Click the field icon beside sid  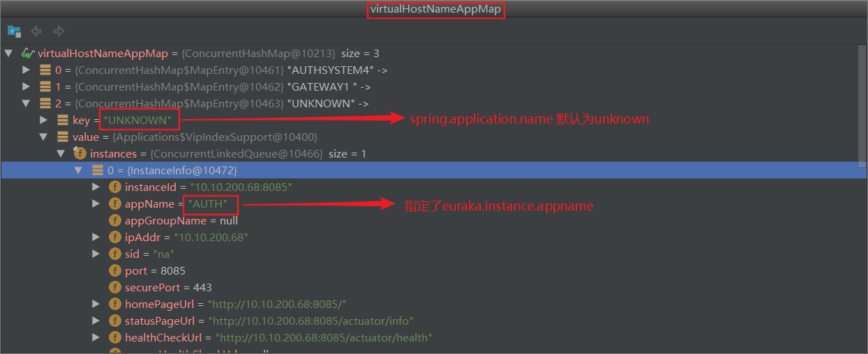(115, 254)
